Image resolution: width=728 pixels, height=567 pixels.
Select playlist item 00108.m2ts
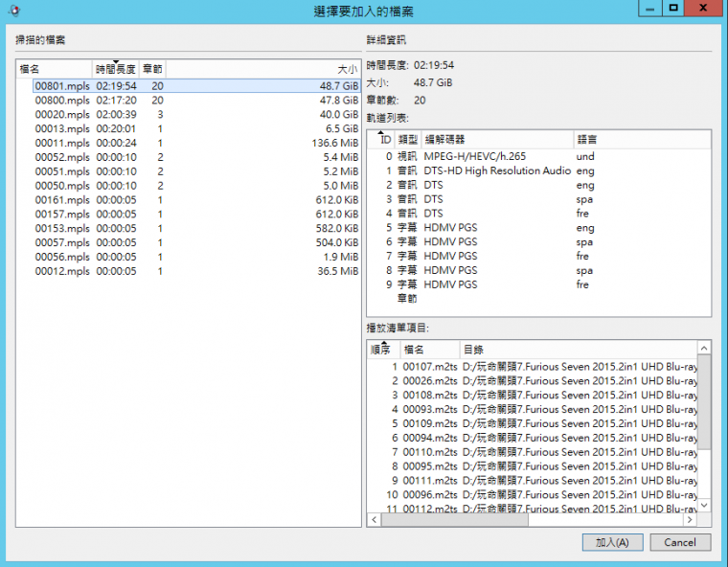coord(533,396)
